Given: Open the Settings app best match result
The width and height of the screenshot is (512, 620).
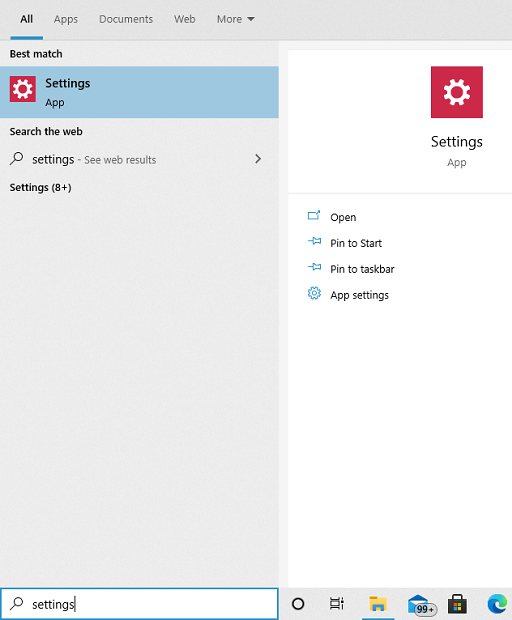Looking at the screenshot, I should point(139,92).
